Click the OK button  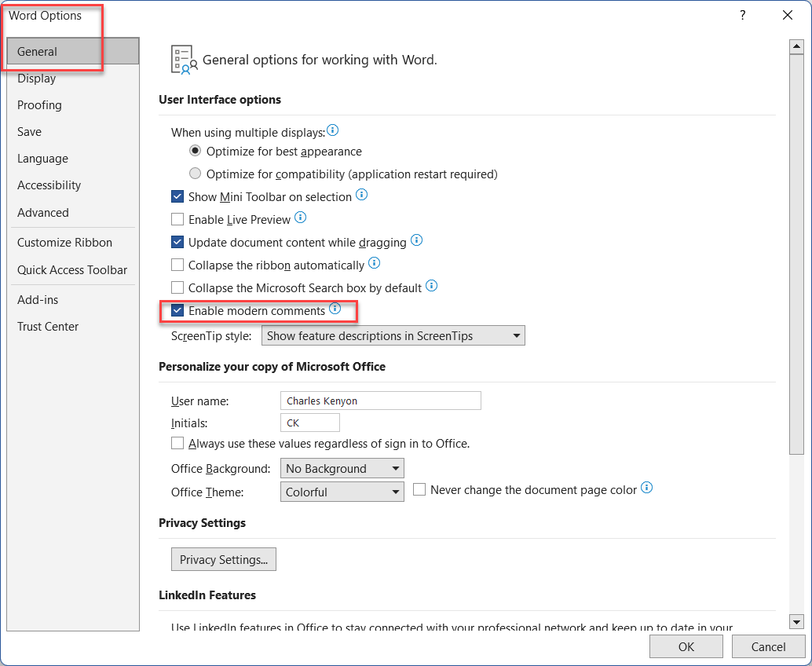[x=686, y=646]
